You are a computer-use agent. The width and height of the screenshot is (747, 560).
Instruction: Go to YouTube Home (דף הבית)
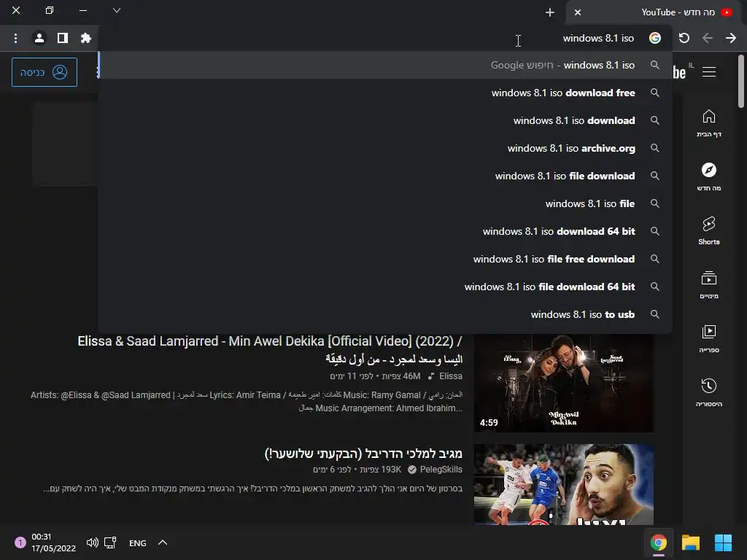tap(709, 123)
